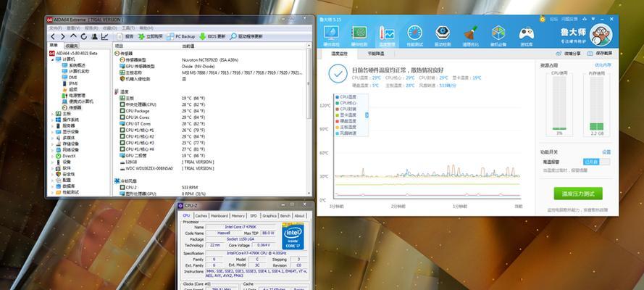644x290 pixels.
Task: Open 性能测试 gauge icon in 鲁大师
Action: (x=414, y=36)
